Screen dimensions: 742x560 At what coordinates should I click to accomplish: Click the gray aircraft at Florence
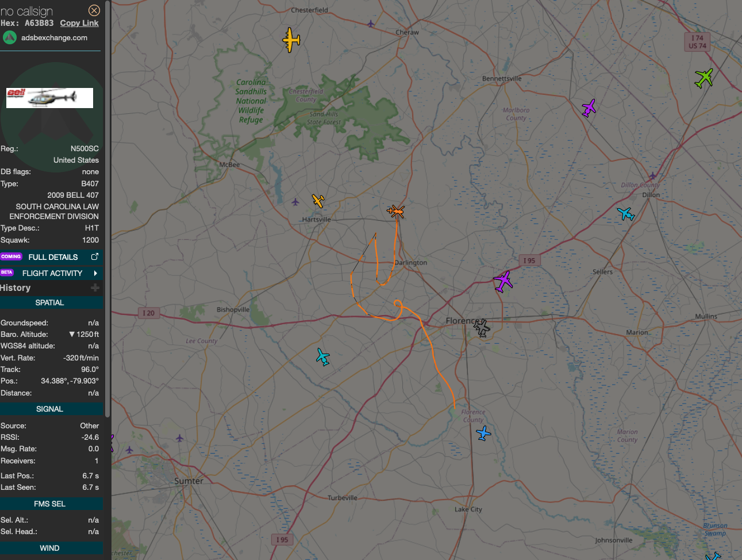(482, 328)
